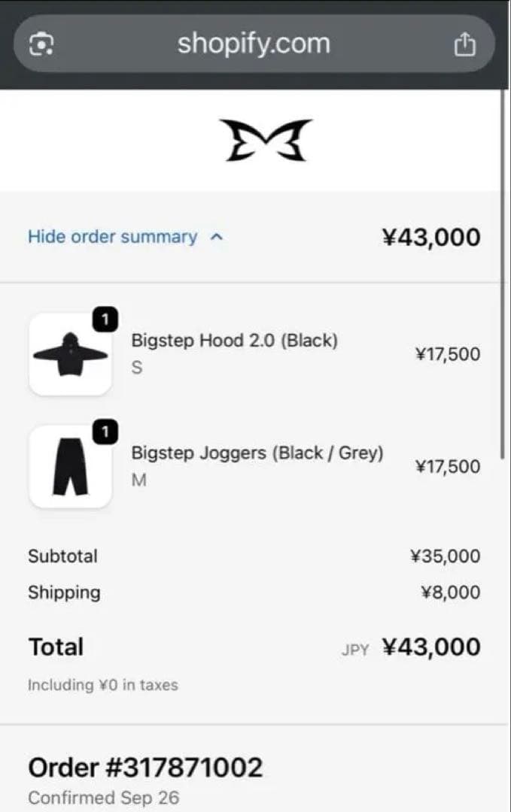This screenshot has height=812, width=511.
Task: Collapse via Hide order summary link
Action: tap(112, 237)
